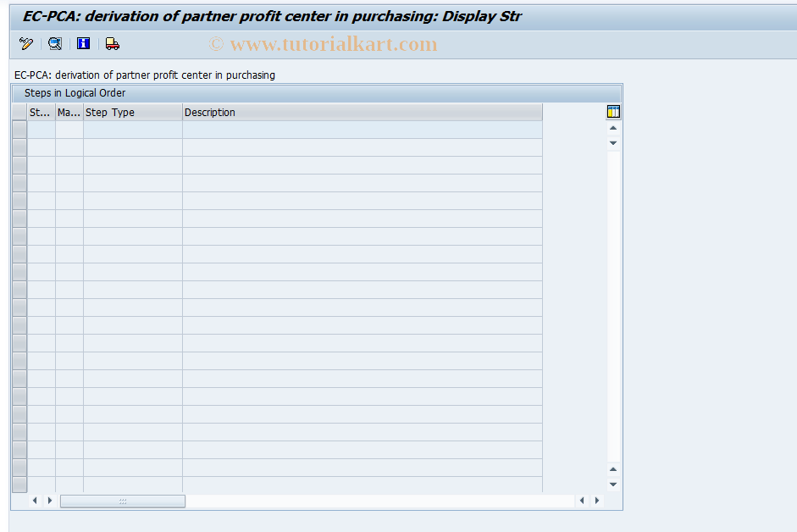Viewport: 797px width, 532px height.
Task: Click the scroll-up arrow of the steps table
Action: pyautogui.click(x=612, y=128)
